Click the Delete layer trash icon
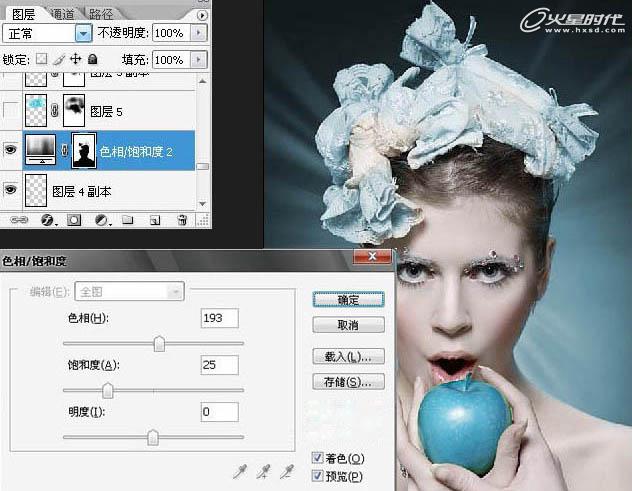 (x=182, y=220)
